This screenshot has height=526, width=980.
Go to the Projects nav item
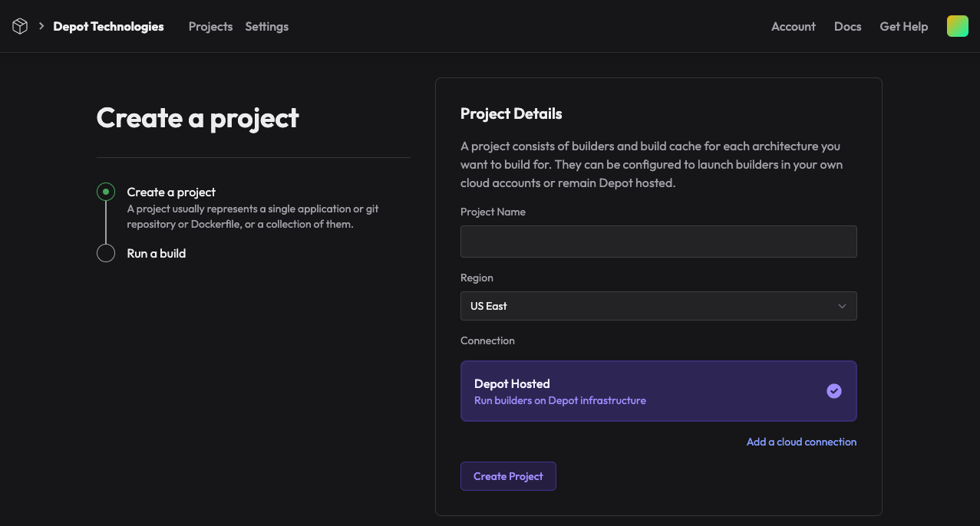click(x=210, y=26)
